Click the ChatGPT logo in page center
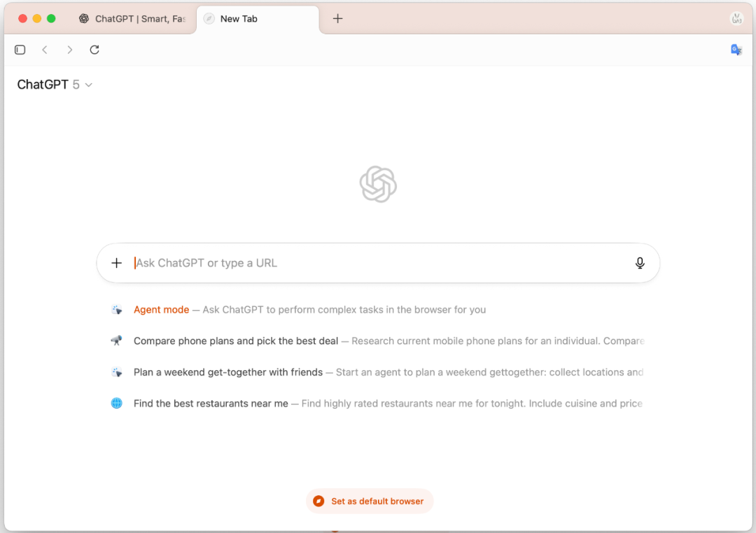 pos(378,185)
